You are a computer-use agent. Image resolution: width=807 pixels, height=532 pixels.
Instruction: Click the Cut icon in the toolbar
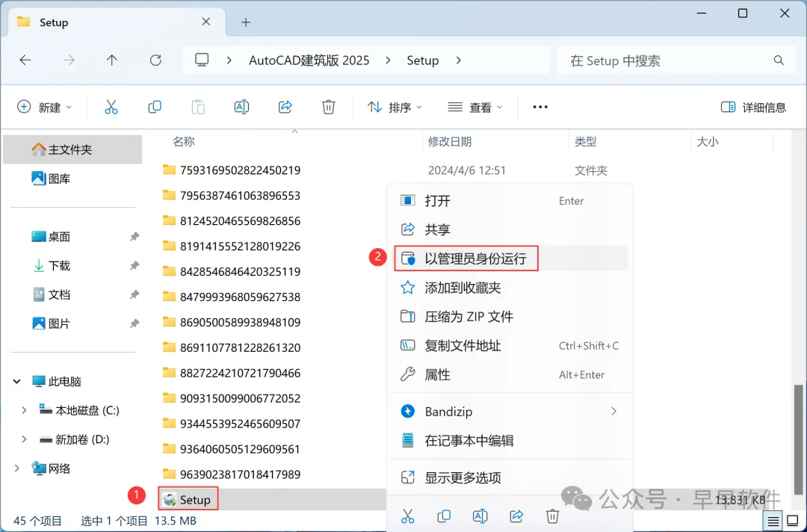pyautogui.click(x=111, y=107)
